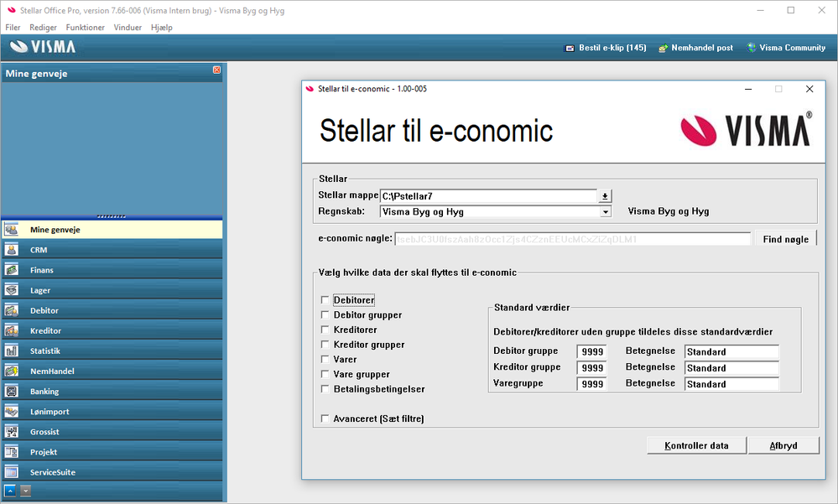Select the Betalingsbetingelser checkbox
Screen dimensions: 838x504
tap(325, 389)
